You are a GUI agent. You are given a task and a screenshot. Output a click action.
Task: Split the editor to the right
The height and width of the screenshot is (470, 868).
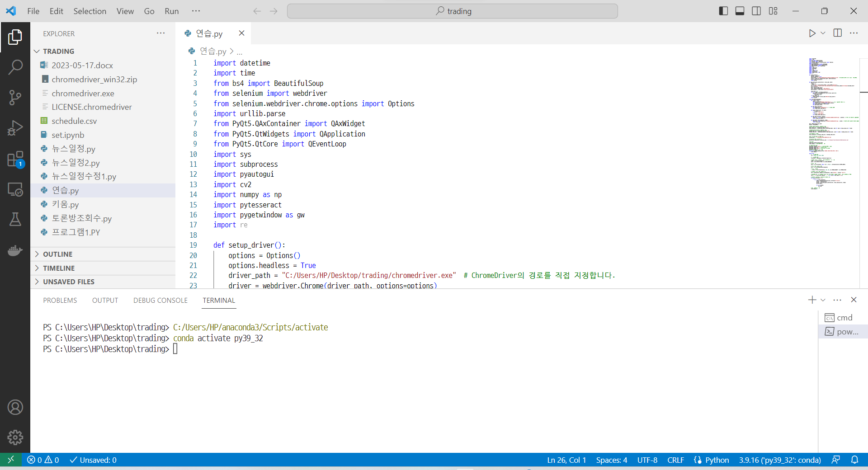[x=837, y=33]
